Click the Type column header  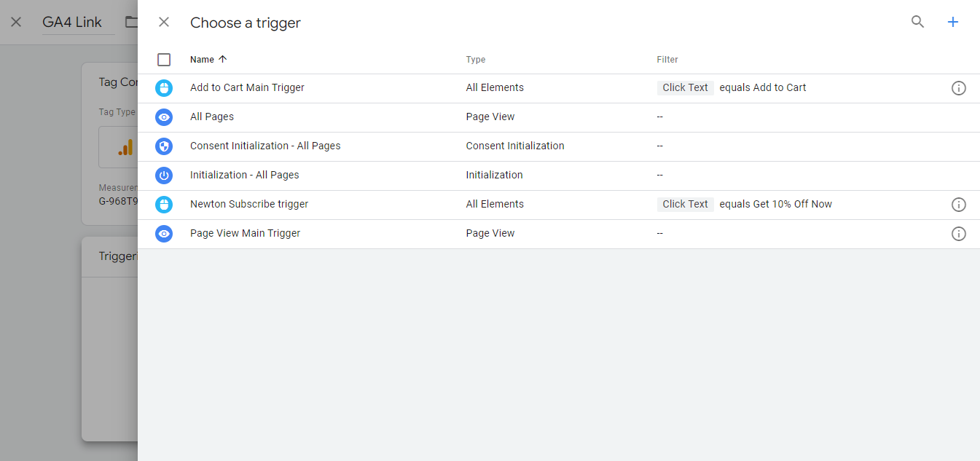pos(475,60)
